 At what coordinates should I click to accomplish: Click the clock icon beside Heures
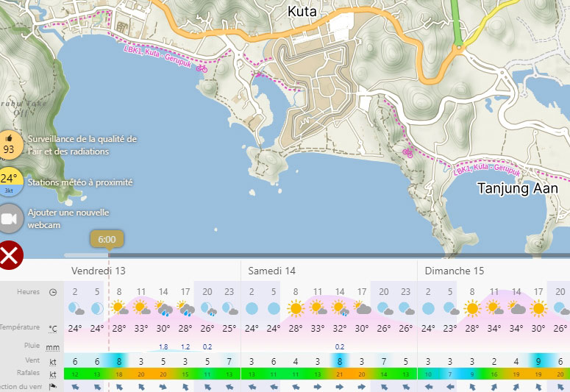53,291
